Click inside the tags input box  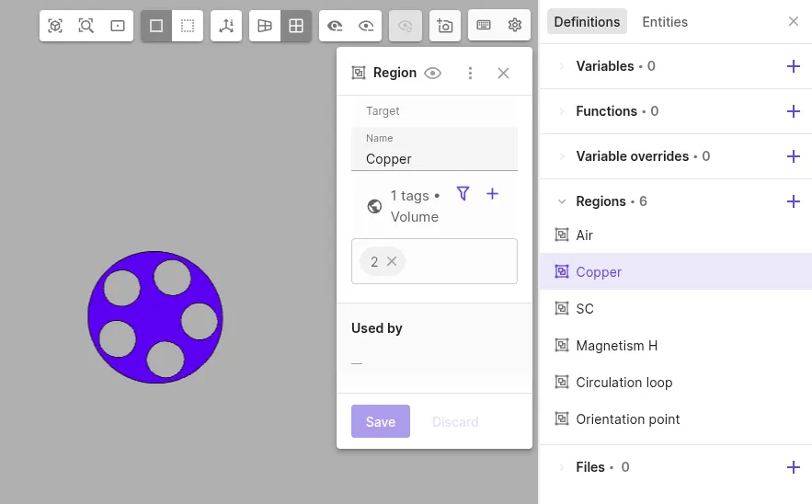pyautogui.click(x=434, y=261)
